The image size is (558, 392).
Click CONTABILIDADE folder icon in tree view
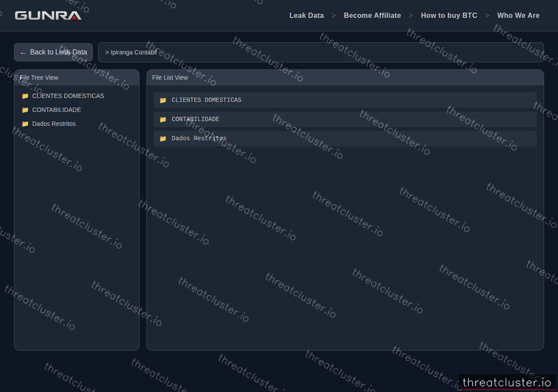tap(25, 110)
